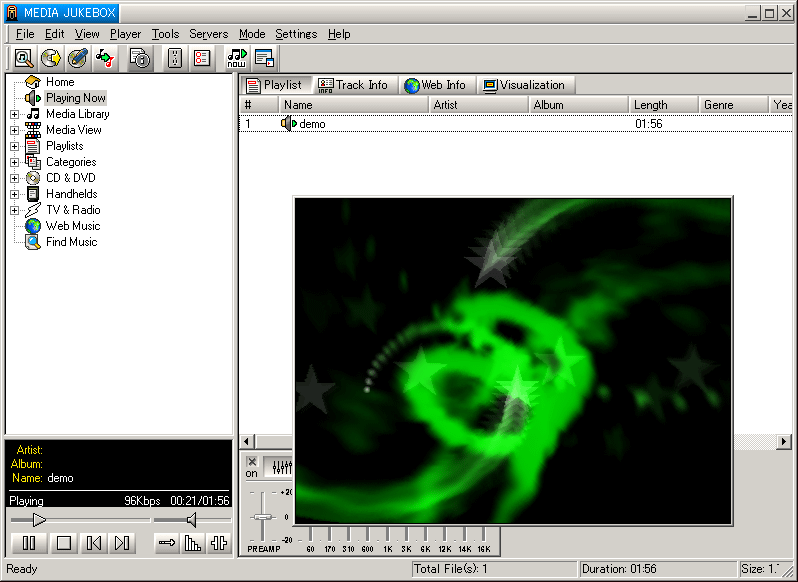Click the convert music notes toolbar icon
The image size is (798, 582).
(104, 58)
